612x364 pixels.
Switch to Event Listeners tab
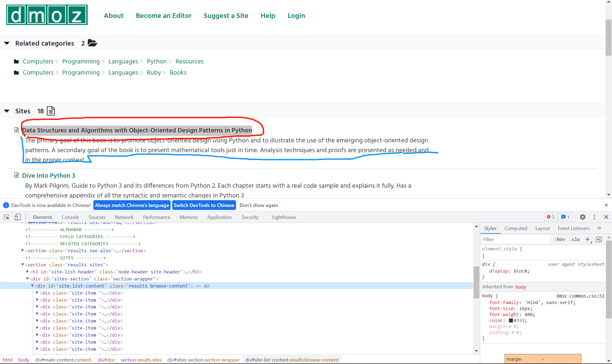click(574, 228)
